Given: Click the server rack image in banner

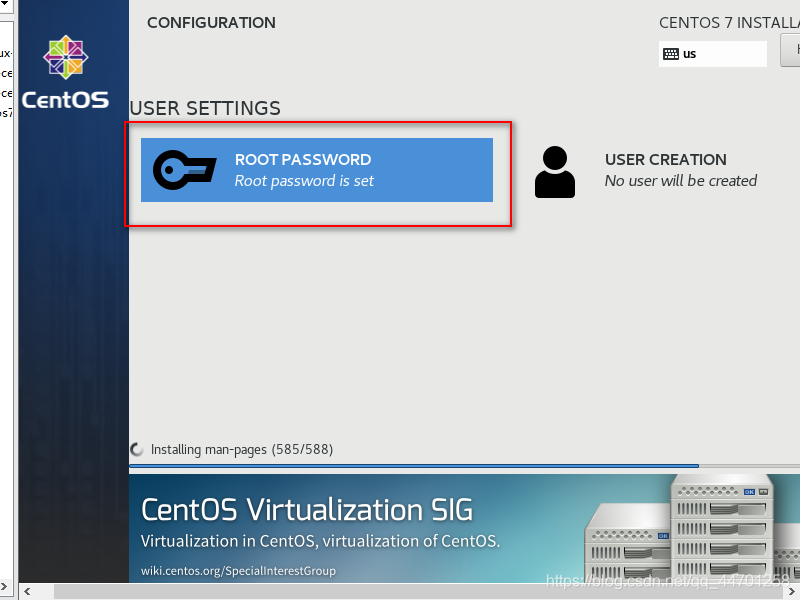Looking at the screenshot, I should [692, 528].
